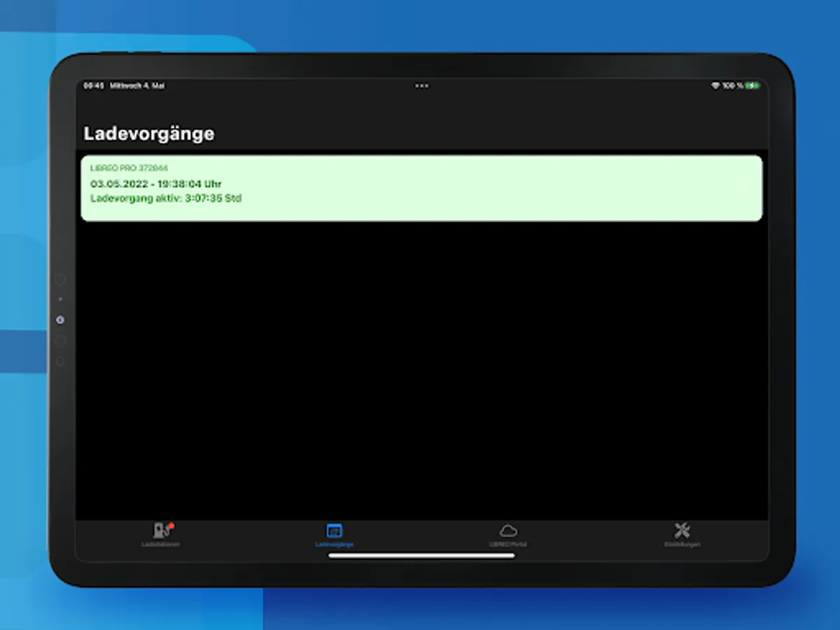Open the active charging session card

coord(421,188)
